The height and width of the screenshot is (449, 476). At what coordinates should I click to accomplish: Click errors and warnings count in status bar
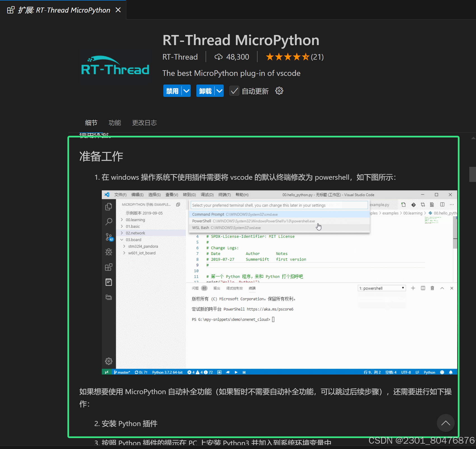pyautogui.click(x=200, y=372)
